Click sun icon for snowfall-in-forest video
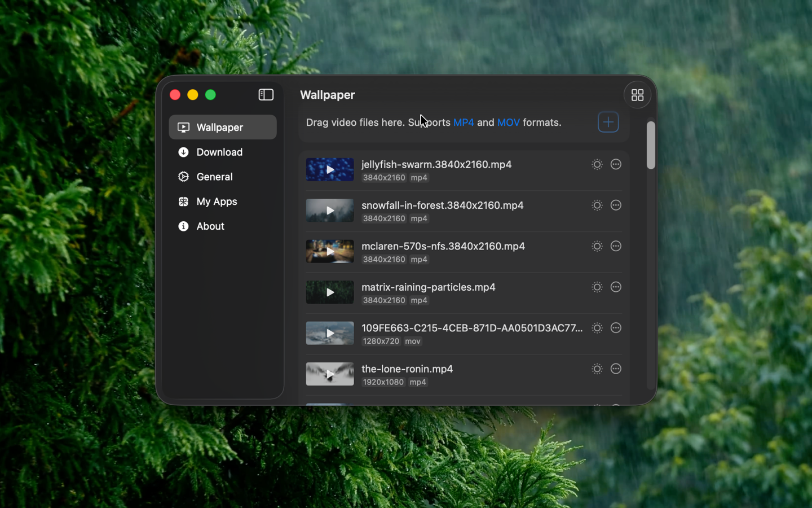Screen dimensions: 812x508 point(597,205)
